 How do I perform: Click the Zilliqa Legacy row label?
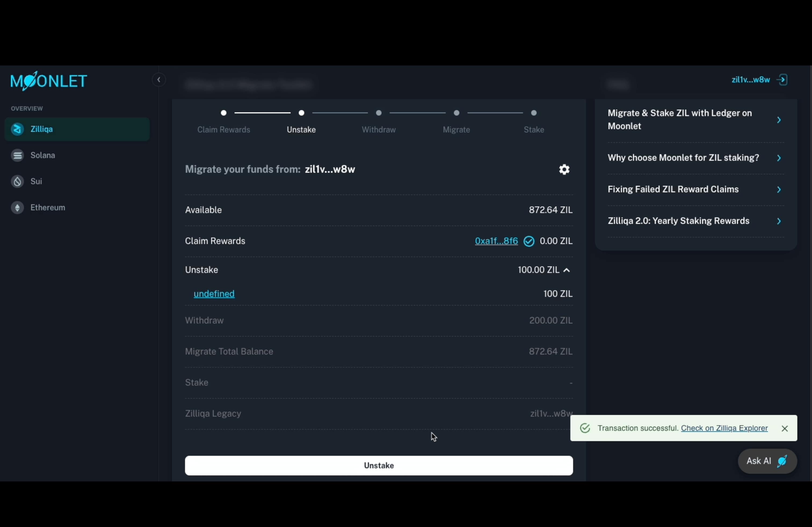(x=213, y=414)
